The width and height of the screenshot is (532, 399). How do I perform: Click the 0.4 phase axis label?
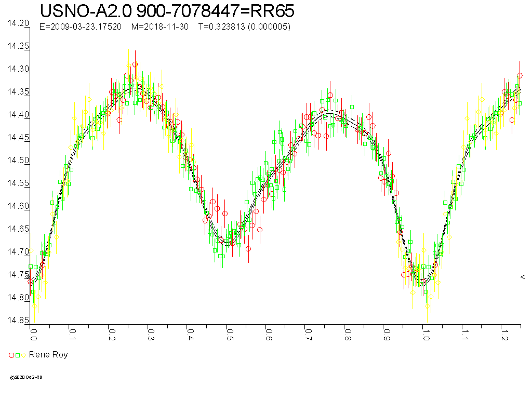click(x=190, y=335)
